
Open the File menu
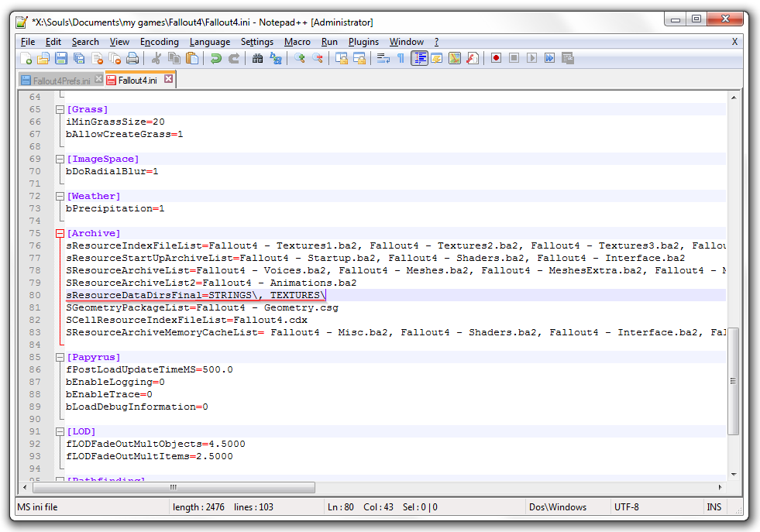(x=28, y=42)
